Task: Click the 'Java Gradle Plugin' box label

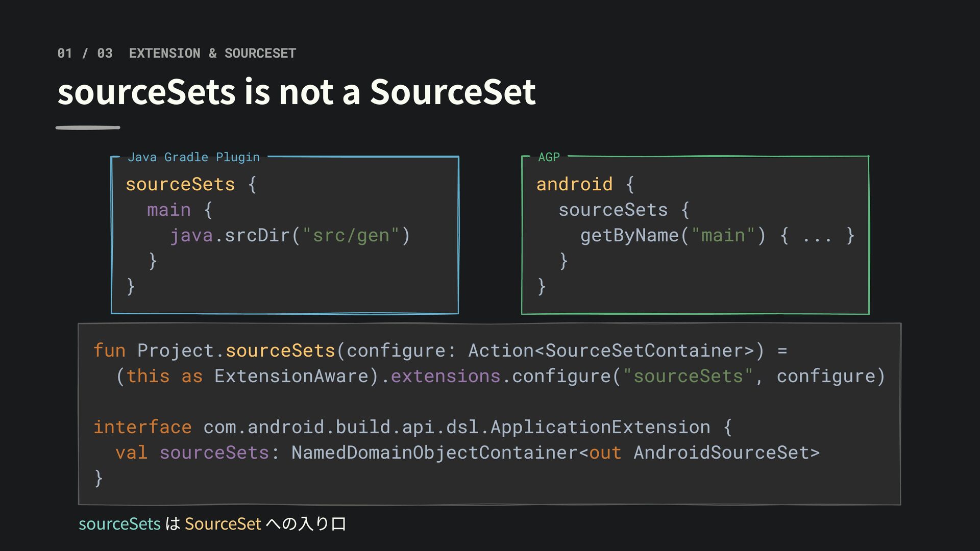Action: (x=193, y=157)
